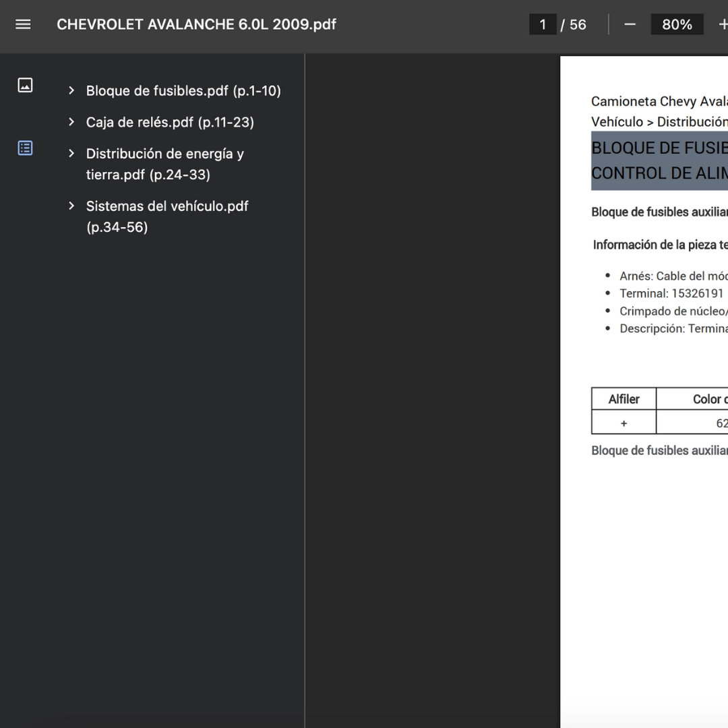Click the 'Terminal: 15326191' bullet text
The height and width of the screenshot is (728, 728).
[x=671, y=293]
